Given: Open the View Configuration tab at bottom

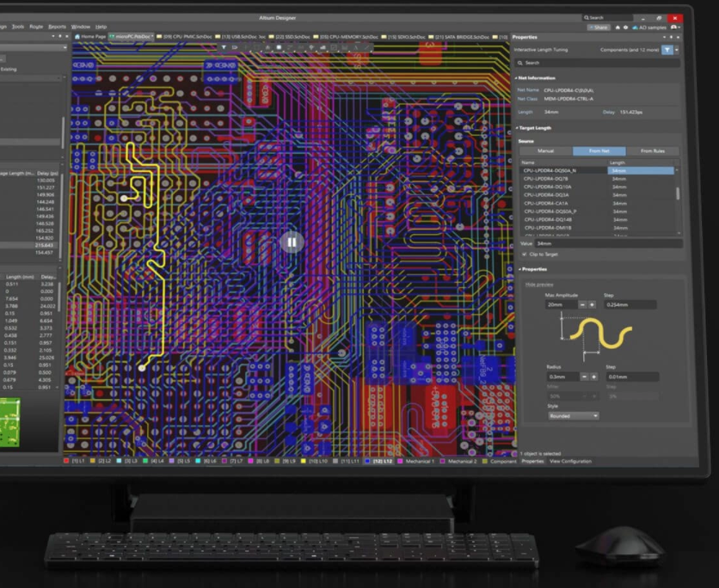Looking at the screenshot, I should [x=570, y=461].
